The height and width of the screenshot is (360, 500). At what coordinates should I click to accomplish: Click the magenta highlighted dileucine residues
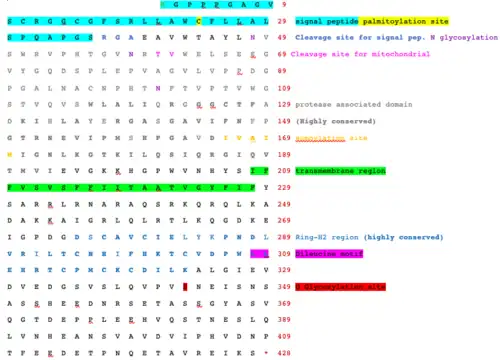coord(259,254)
